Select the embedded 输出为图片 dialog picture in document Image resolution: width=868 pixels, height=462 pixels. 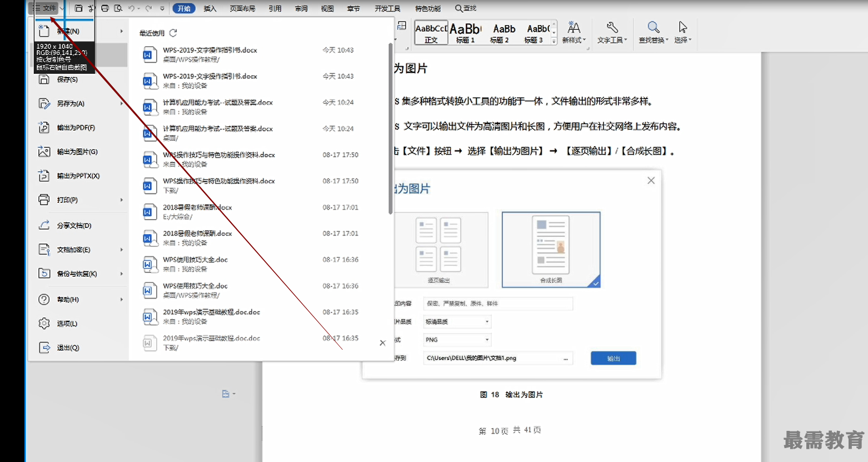tap(512, 275)
